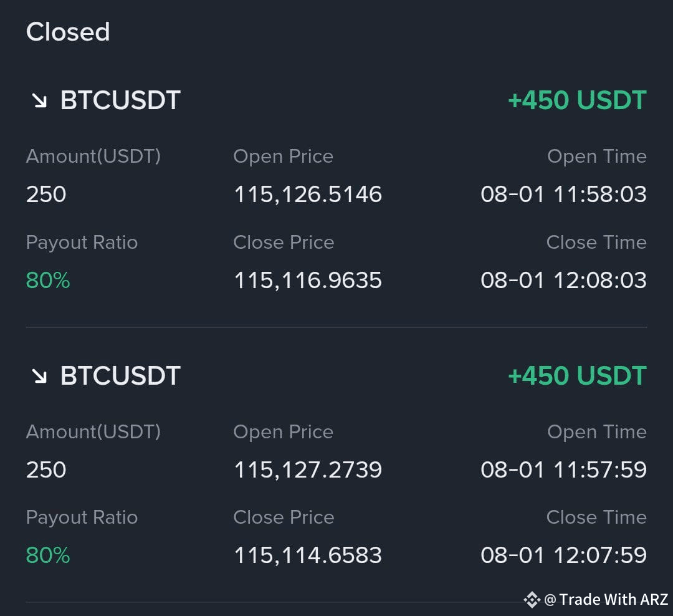
Task: Click the down arrow icon on second BTCUSDT trade
Action: pos(39,377)
